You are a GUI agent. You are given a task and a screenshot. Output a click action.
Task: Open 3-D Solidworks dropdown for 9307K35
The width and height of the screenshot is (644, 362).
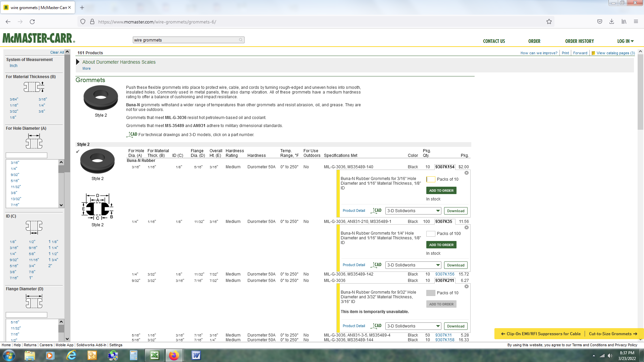click(x=413, y=265)
